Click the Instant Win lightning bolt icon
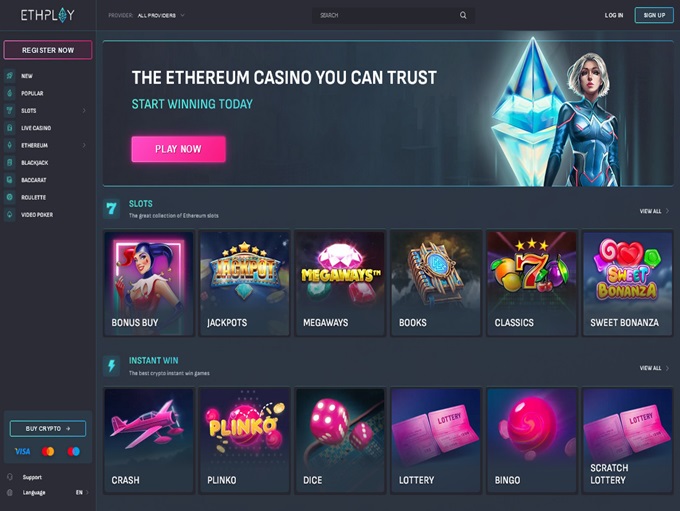The image size is (680, 511). tap(111, 366)
